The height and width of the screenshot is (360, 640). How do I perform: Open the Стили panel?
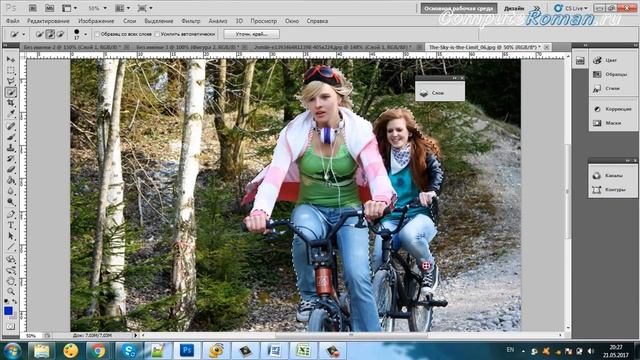point(613,88)
